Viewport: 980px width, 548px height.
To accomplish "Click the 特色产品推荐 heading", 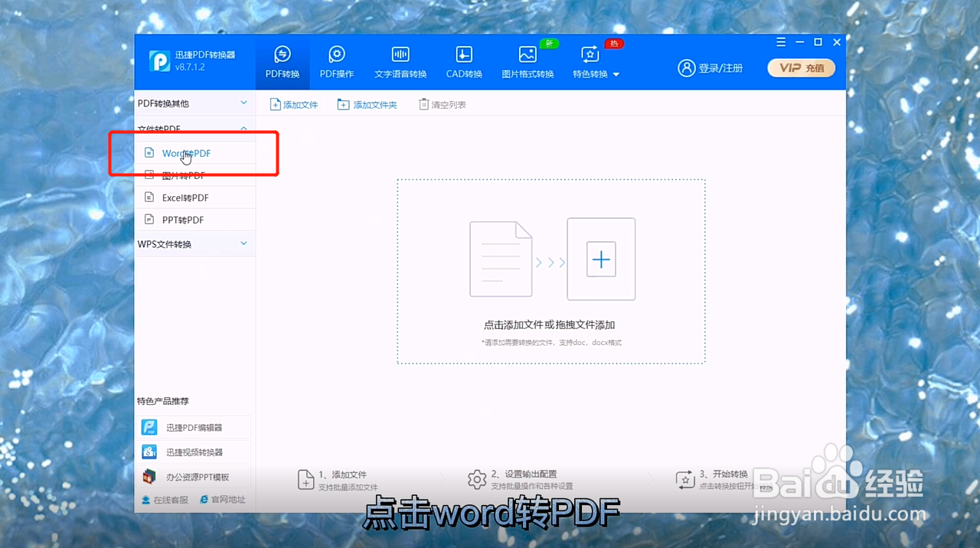I will coord(163,401).
